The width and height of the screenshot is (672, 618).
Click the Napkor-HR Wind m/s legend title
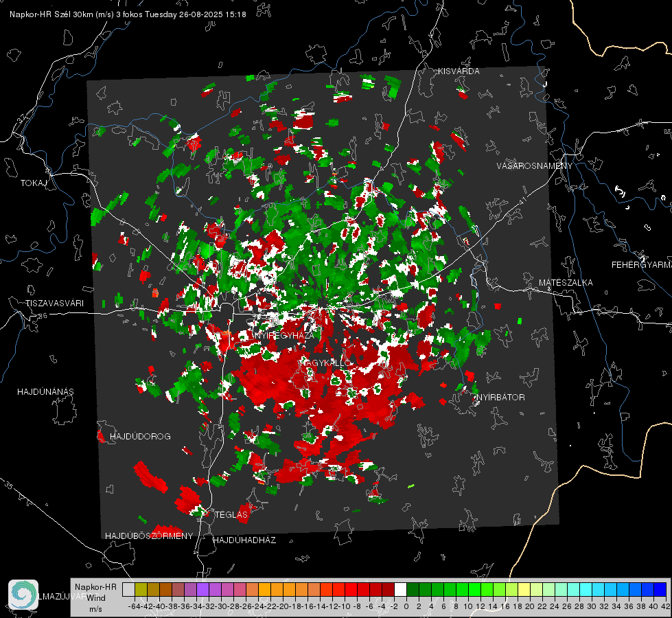pyautogui.click(x=95, y=598)
